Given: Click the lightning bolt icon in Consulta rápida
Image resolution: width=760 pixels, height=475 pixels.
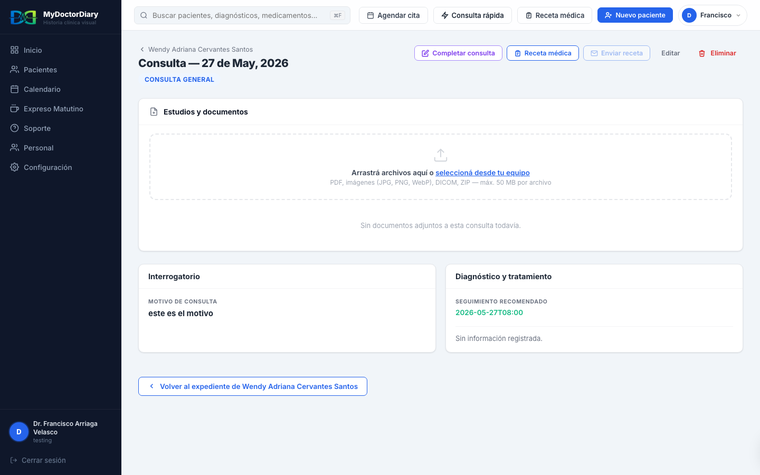Looking at the screenshot, I should (444, 16).
